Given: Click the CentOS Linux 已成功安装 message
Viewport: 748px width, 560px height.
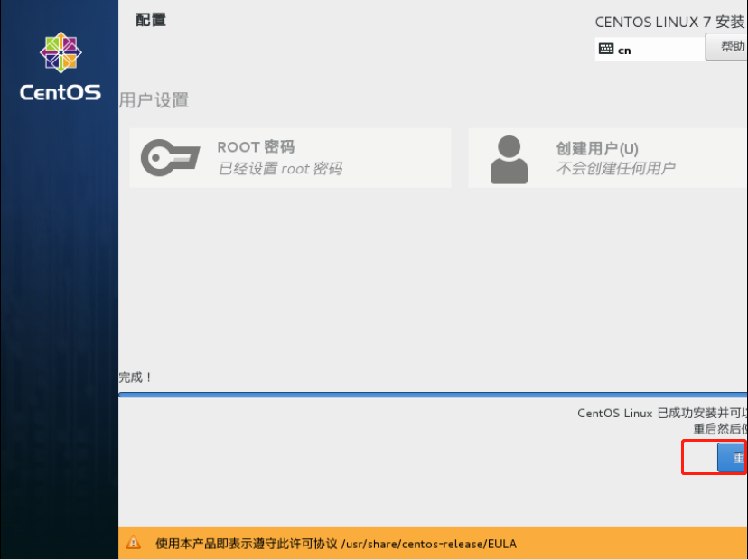Looking at the screenshot, I should click(662, 413).
